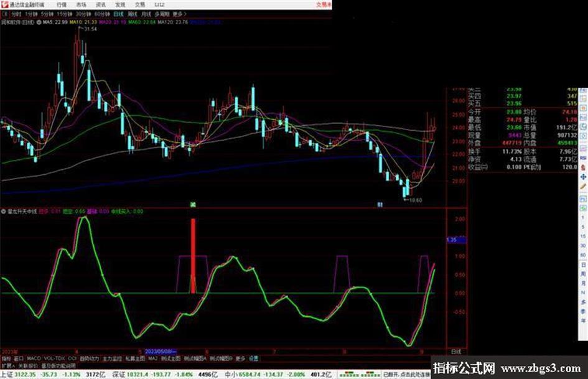Click the 31.54 high price label on the chart
Viewport: 588px width, 379px height.
point(90,29)
